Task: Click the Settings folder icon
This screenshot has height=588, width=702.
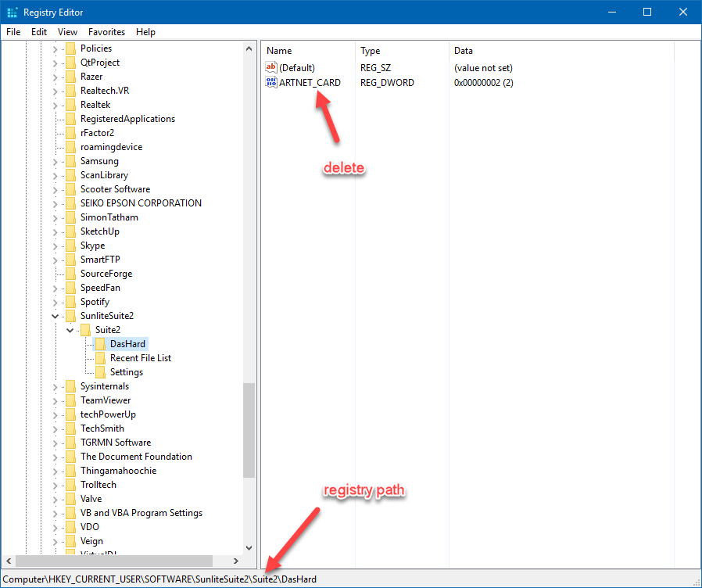Action: 101,372
